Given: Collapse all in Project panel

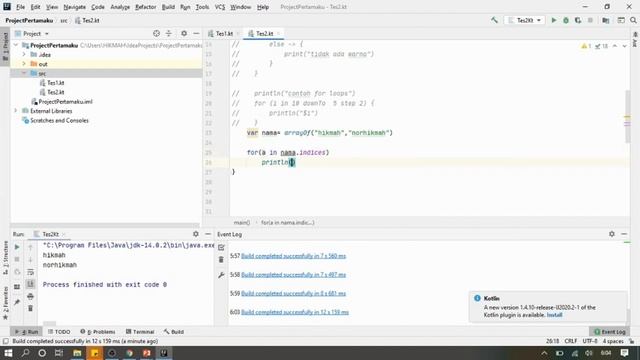Looking at the screenshot, I should (169, 33).
